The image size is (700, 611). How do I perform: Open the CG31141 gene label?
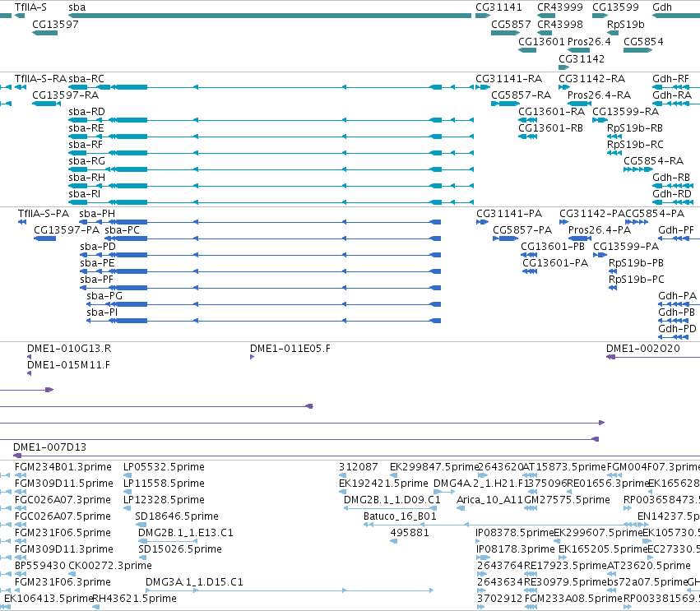click(x=498, y=7)
